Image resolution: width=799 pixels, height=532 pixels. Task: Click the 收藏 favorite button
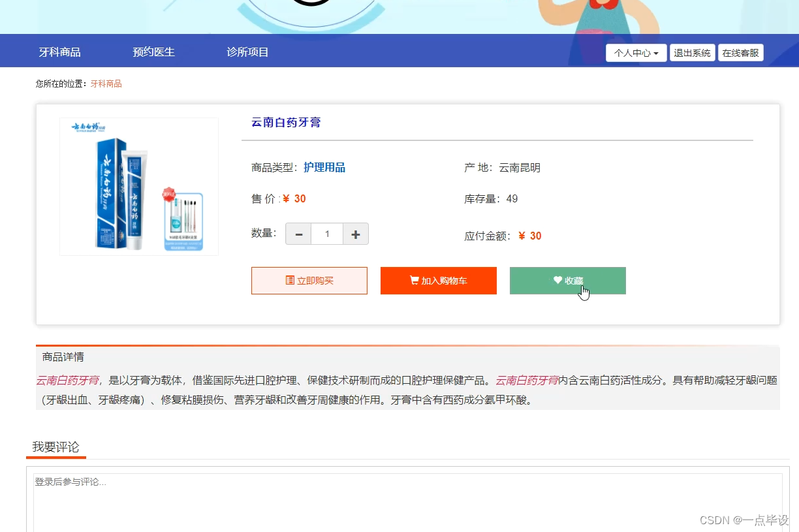pyautogui.click(x=568, y=281)
